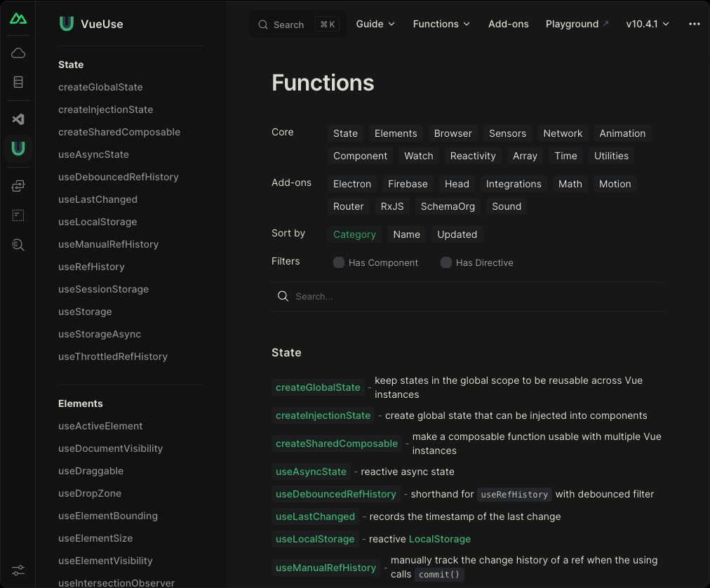Screen dimensions: 710x588
Task: Open the v10.4.1 version dropdown
Action: (x=648, y=24)
